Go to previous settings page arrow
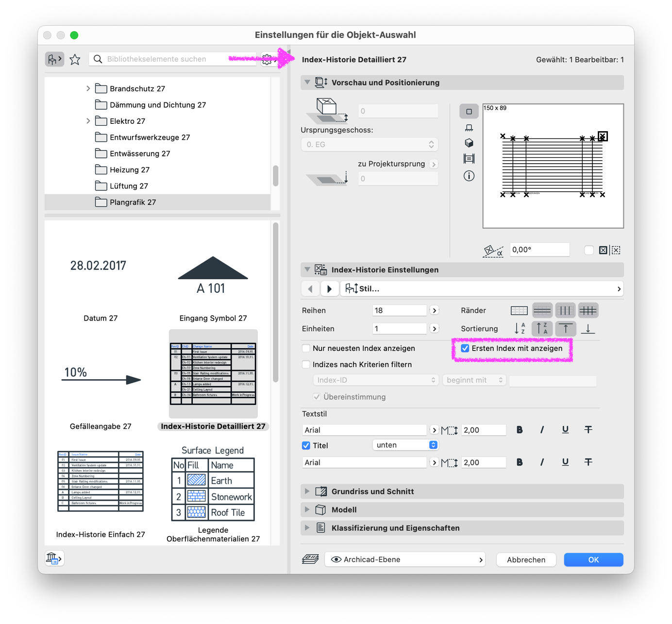Viewport: 672px width, 624px height. click(x=311, y=288)
